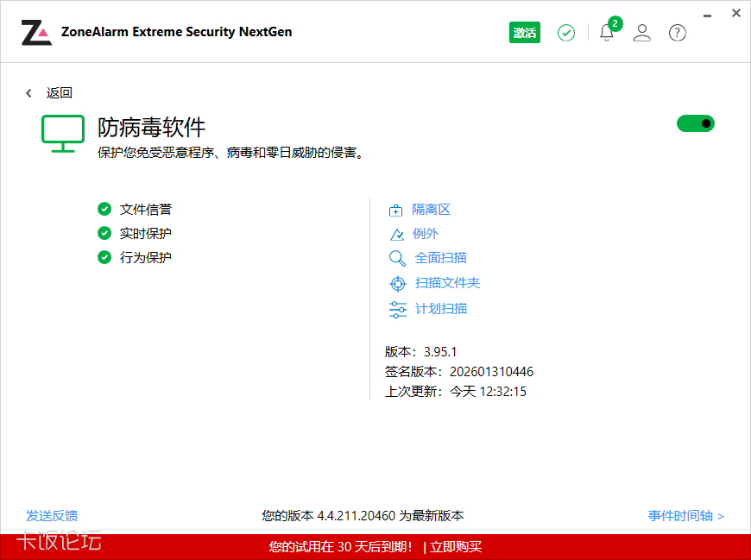Click the exceptions (例外) icon
Viewport: 751px width, 560px height.
[396, 234]
